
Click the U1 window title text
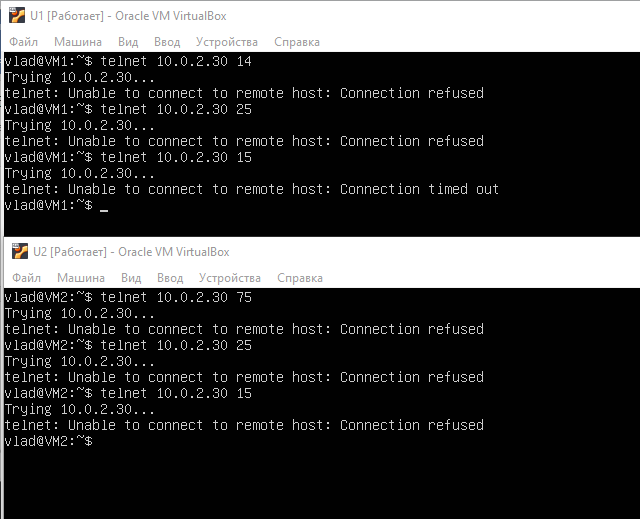[128, 16]
